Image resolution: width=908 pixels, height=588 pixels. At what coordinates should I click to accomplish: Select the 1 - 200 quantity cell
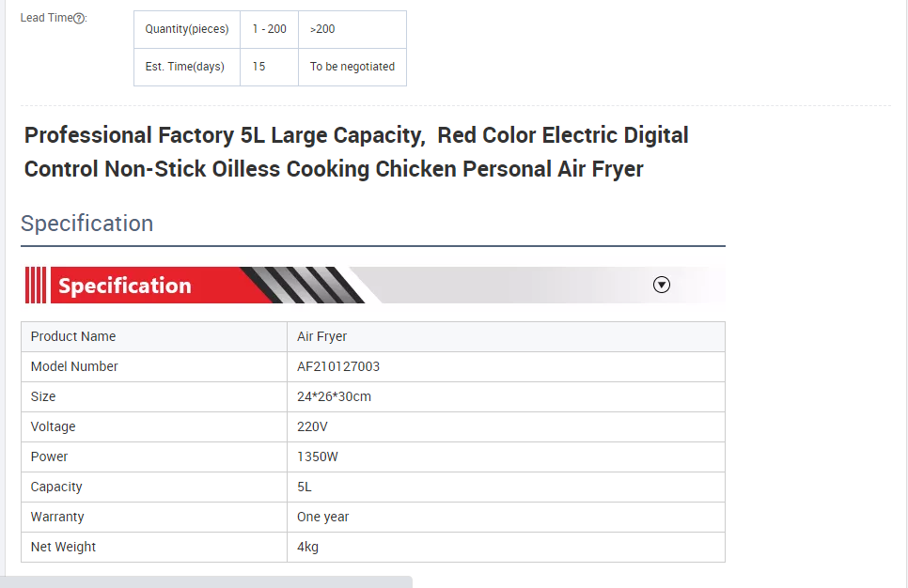pyautogui.click(x=269, y=29)
